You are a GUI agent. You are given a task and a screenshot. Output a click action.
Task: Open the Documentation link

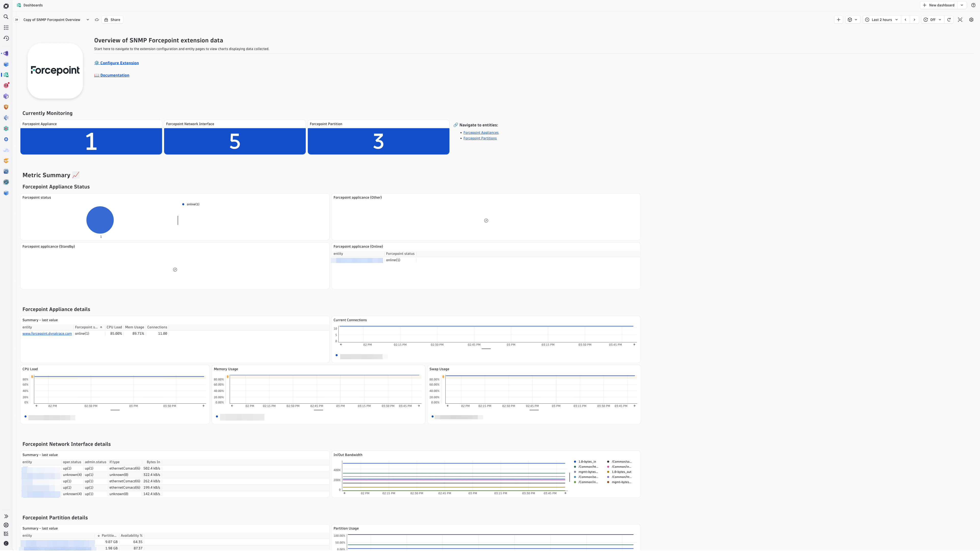pos(112,75)
